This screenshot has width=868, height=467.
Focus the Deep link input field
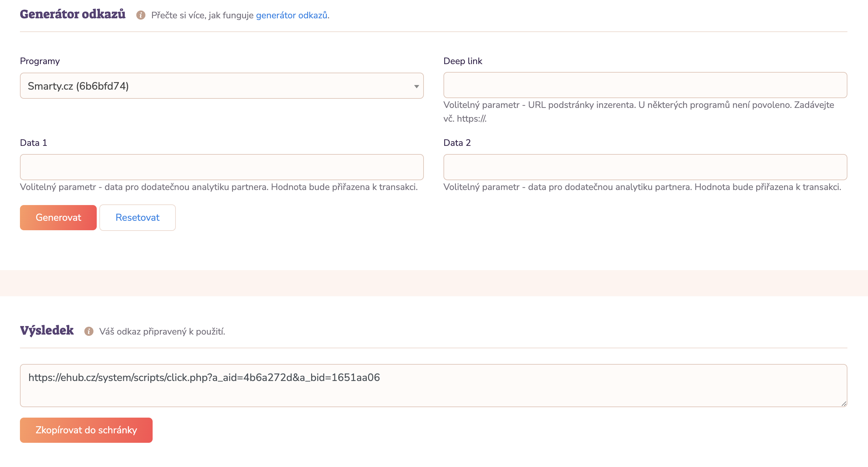point(645,85)
